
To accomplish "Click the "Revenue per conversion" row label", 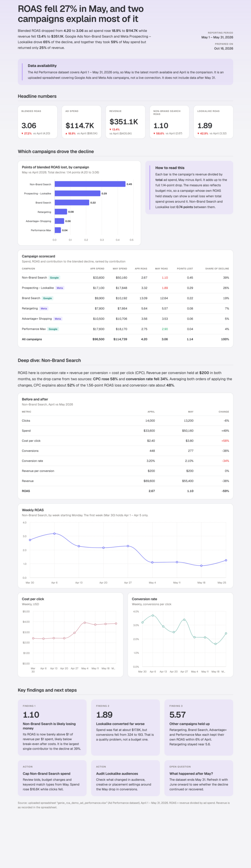I will [x=38, y=471].
